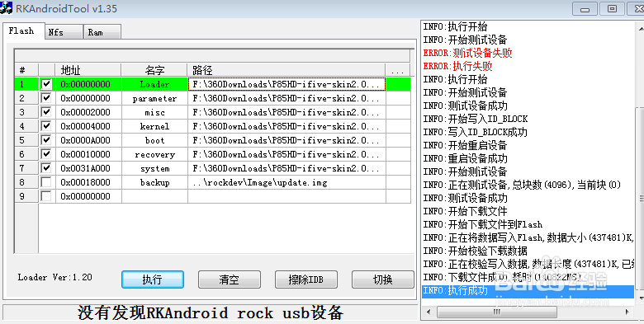This screenshot has width=644, height=324.
Task: Select log line ERROR:执行失败
Action: coord(457,66)
